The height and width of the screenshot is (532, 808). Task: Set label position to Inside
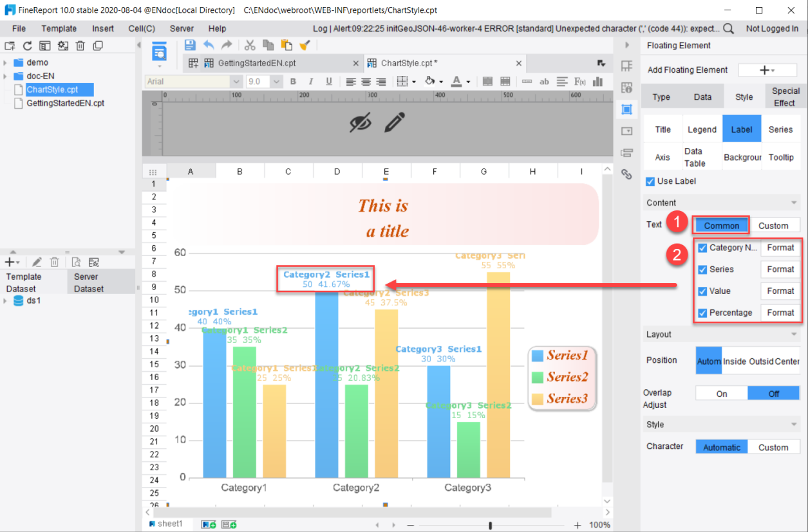pos(735,362)
